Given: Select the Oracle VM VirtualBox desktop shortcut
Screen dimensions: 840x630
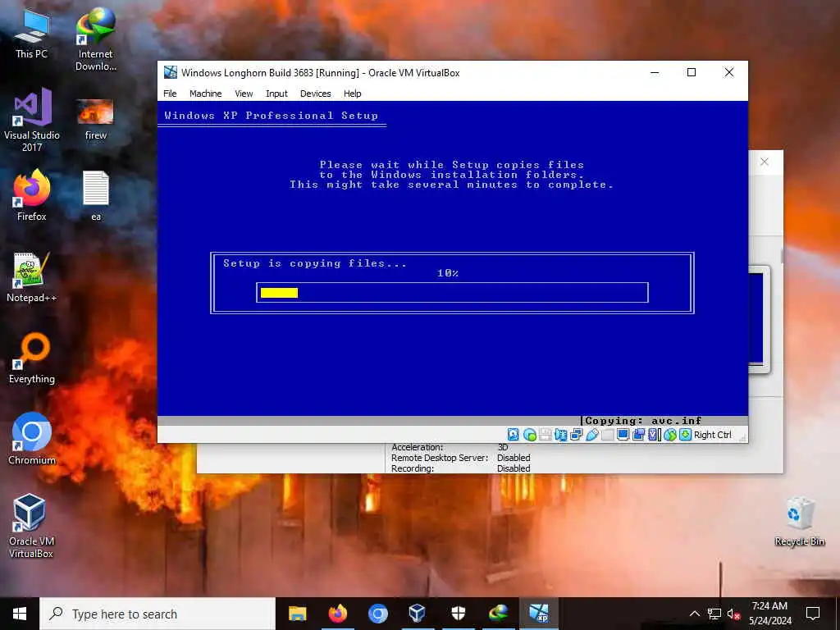Looking at the screenshot, I should point(31,526).
